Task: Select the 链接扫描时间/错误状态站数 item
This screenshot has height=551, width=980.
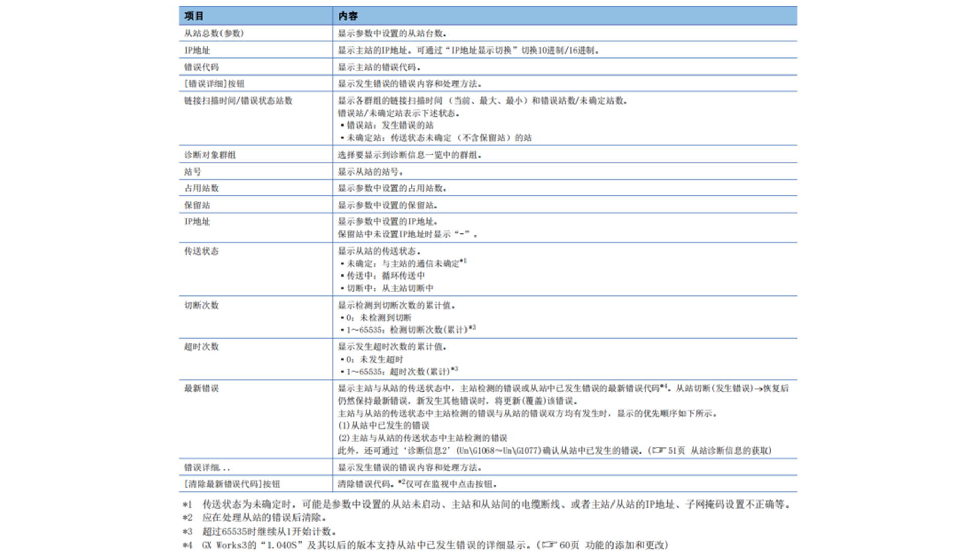Action: click(x=238, y=101)
